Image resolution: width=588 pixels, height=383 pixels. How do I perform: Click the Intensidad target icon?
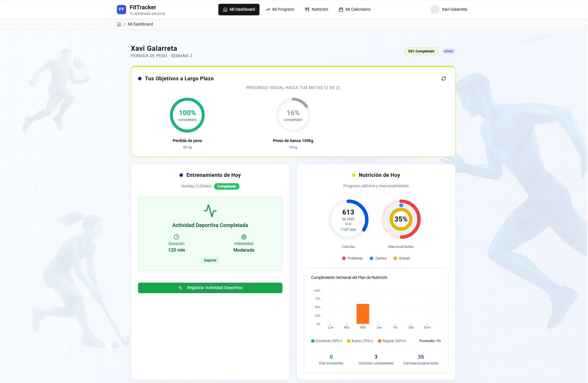pyautogui.click(x=244, y=237)
